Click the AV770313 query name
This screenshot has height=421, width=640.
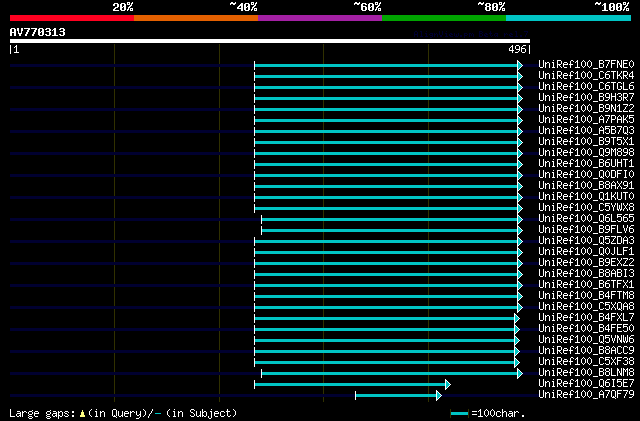pyautogui.click(x=38, y=32)
